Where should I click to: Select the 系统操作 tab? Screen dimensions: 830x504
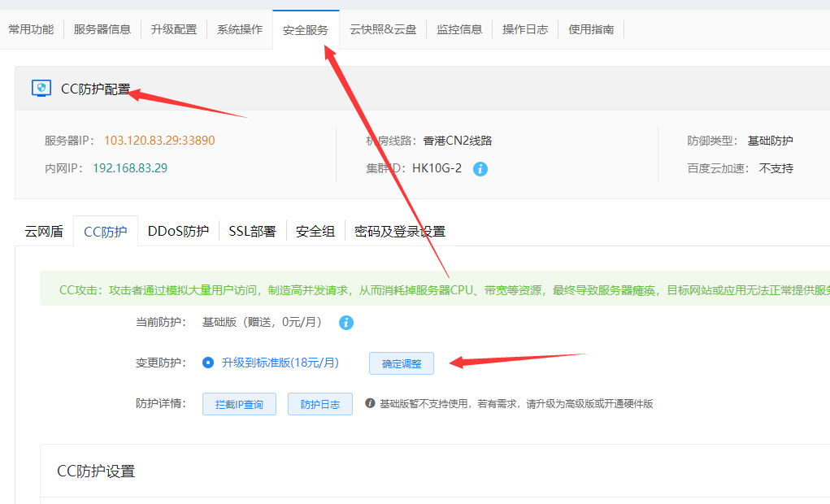[x=240, y=29]
